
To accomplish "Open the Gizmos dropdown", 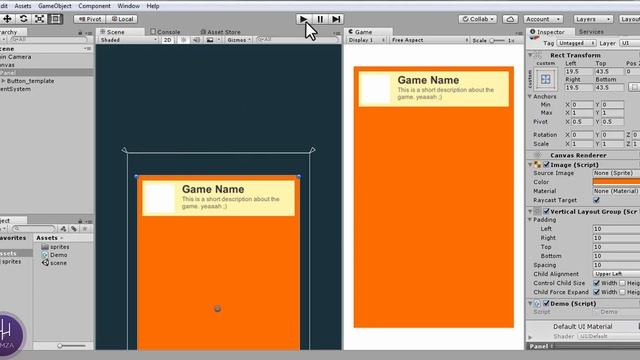I will pyautogui.click(x=238, y=40).
